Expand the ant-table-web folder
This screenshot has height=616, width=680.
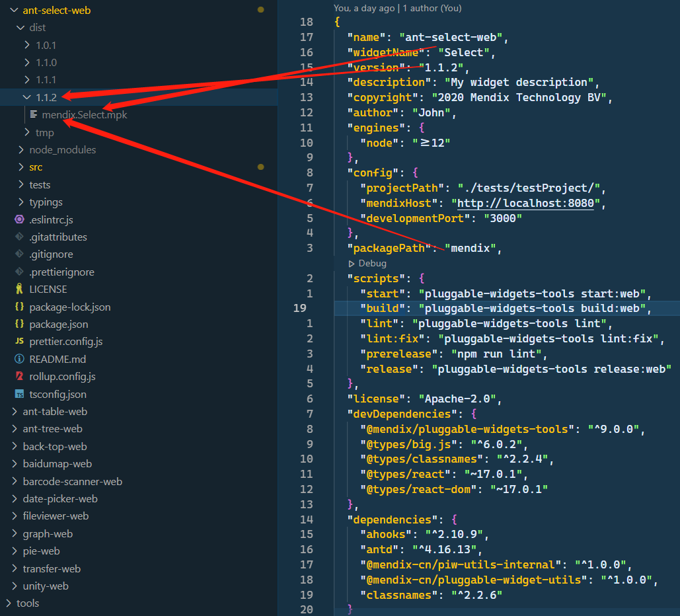point(54,412)
